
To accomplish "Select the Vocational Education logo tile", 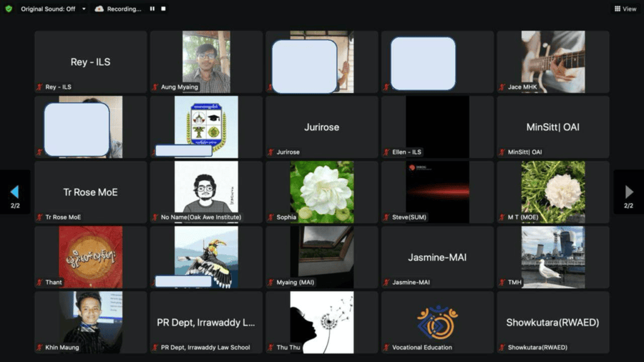I will click(438, 322).
